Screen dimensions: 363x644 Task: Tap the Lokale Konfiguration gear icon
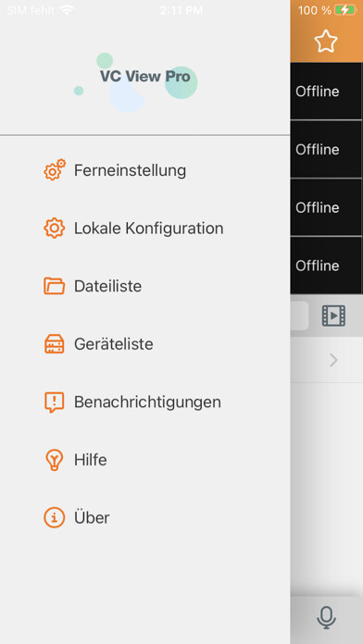(x=55, y=228)
